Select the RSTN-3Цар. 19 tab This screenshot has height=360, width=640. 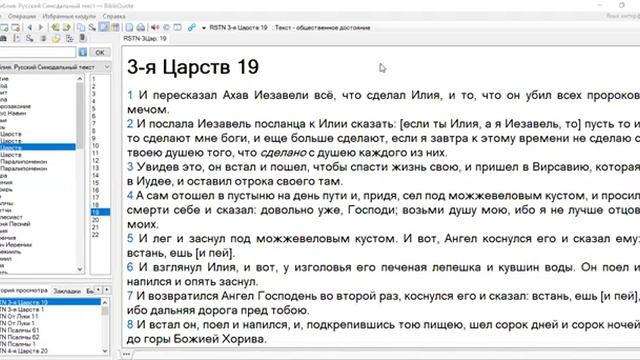pos(145,38)
